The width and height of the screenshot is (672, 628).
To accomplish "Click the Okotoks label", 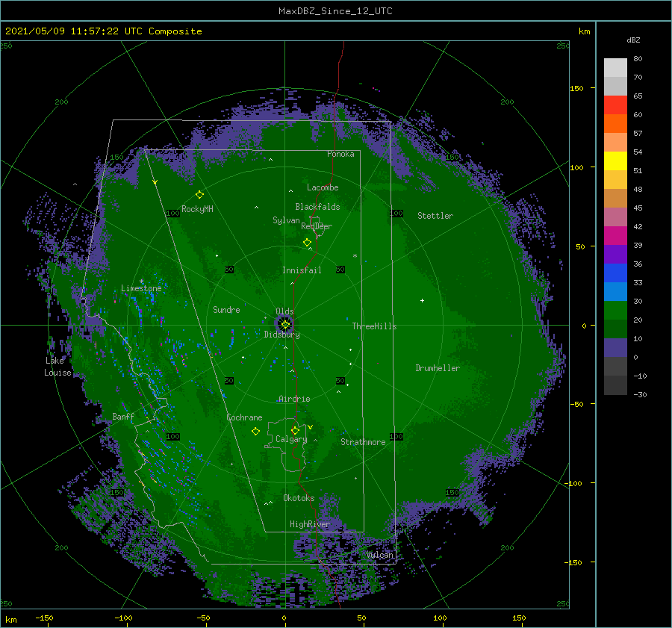I will (299, 498).
